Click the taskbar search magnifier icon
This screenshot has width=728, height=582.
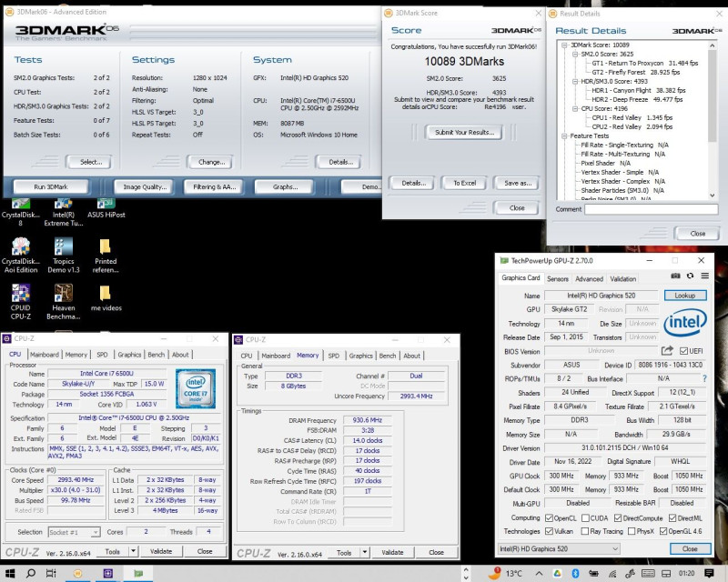tap(31, 573)
